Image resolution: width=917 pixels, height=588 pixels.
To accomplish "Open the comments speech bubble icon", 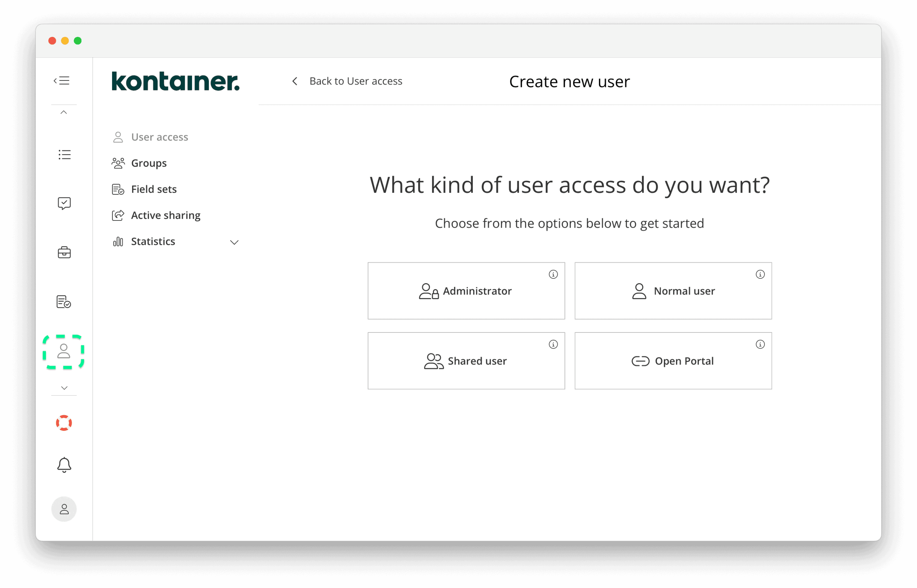I will [x=64, y=203].
